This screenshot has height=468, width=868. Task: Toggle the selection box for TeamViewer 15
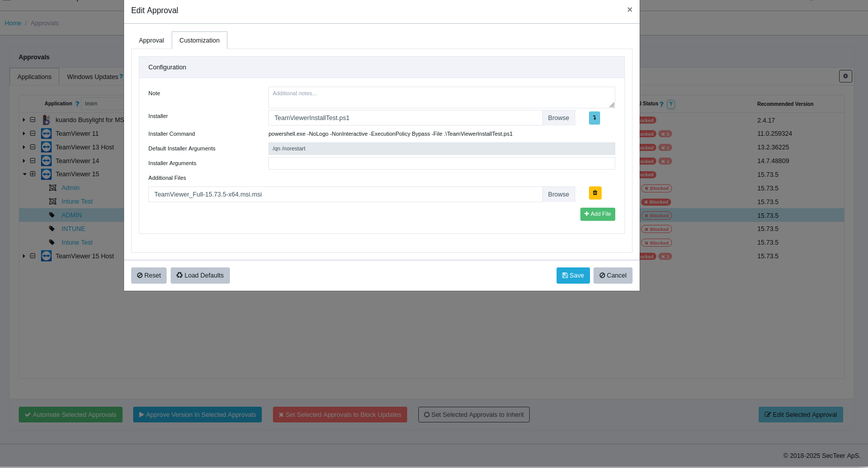[x=33, y=174]
